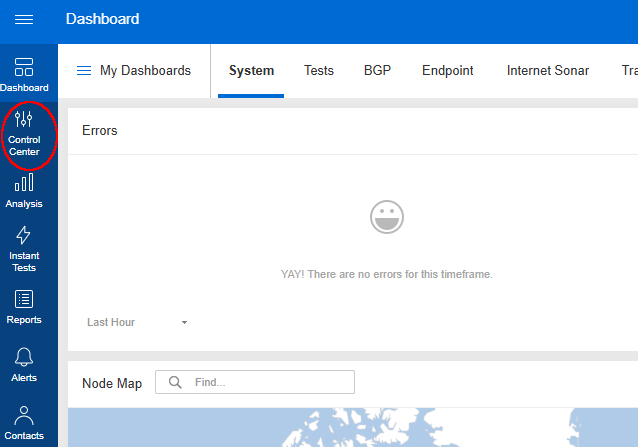Switch to Internet Sonar tab
Image resolution: width=638 pixels, height=447 pixels.
547,71
